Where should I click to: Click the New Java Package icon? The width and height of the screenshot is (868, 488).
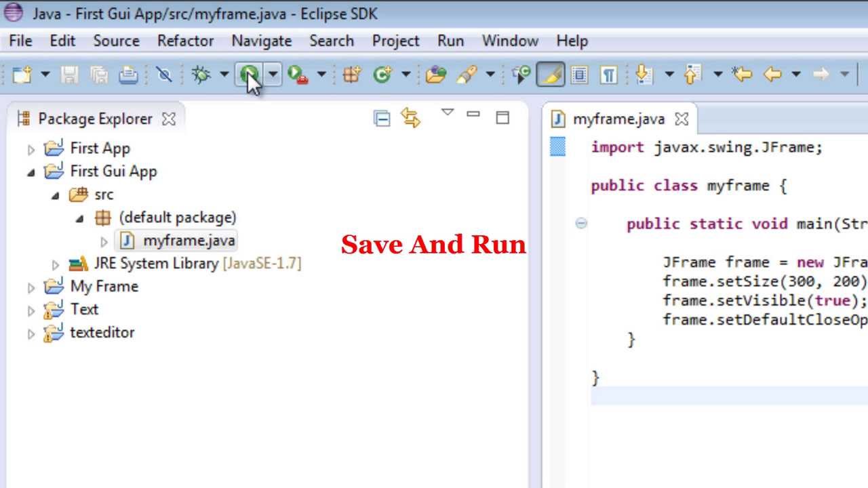[x=352, y=74]
